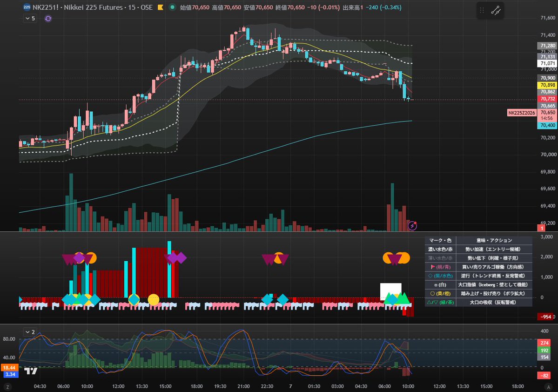Click the blue 3.34 oscillator value

[x=10, y=374]
